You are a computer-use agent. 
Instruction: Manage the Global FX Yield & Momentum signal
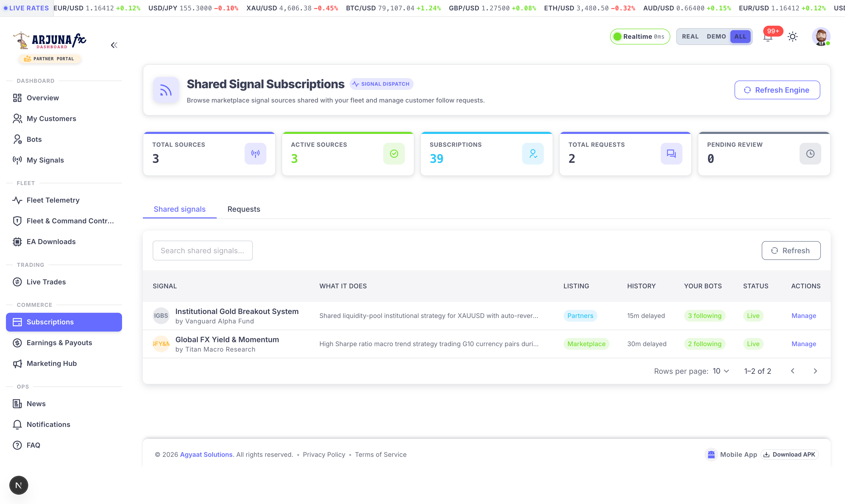803,344
